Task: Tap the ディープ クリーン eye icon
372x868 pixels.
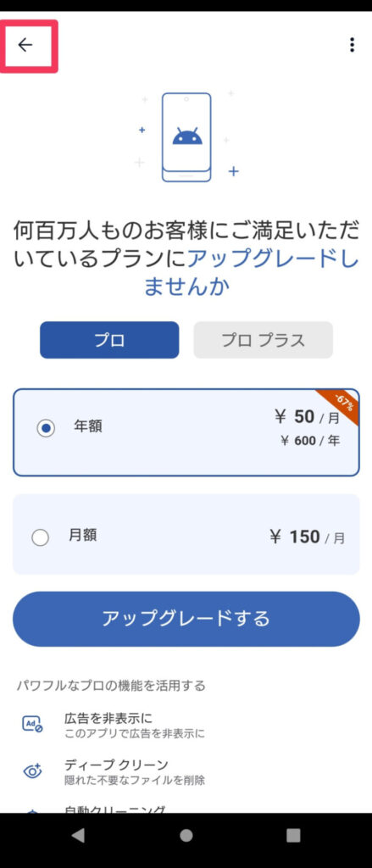Action: pos(32,771)
